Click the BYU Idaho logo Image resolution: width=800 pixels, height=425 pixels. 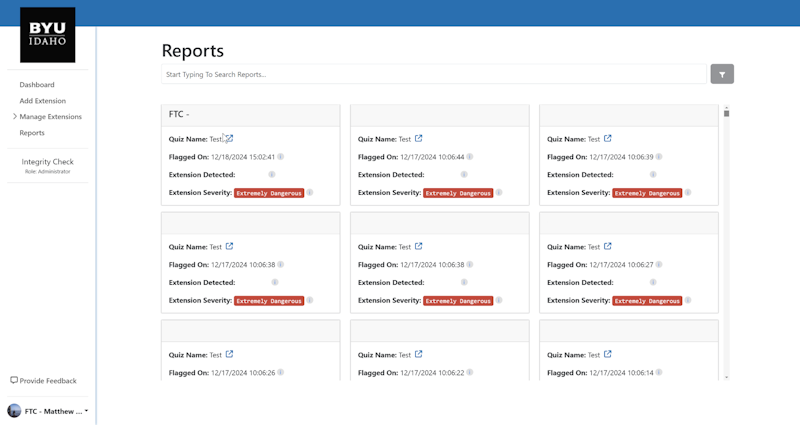[47, 35]
